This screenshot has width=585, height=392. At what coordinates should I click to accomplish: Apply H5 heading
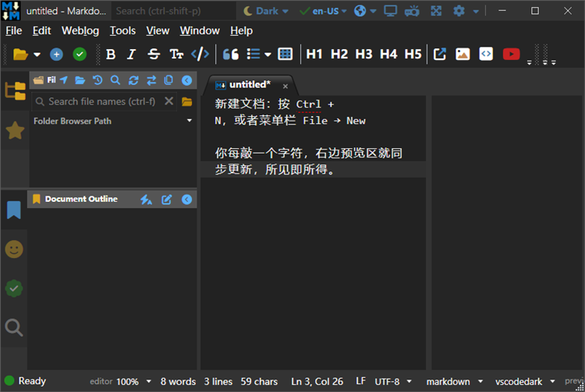tap(413, 55)
